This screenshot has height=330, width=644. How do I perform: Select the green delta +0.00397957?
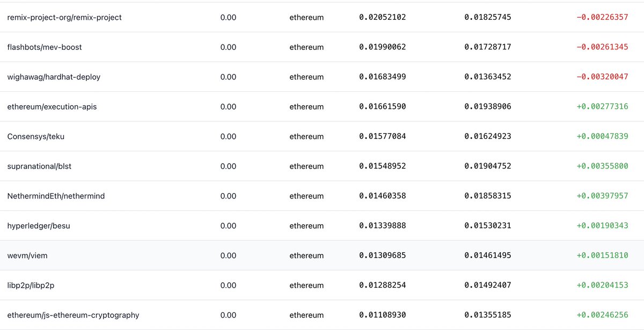pyautogui.click(x=602, y=196)
